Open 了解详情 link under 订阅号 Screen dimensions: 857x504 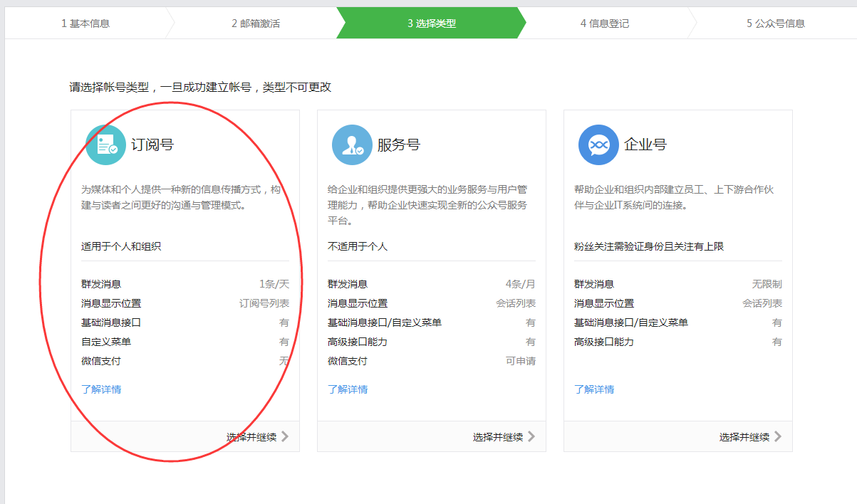click(101, 389)
